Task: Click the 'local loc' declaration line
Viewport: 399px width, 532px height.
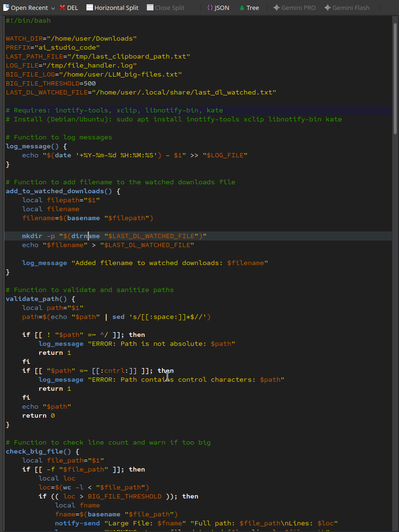Action: (57, 479)
